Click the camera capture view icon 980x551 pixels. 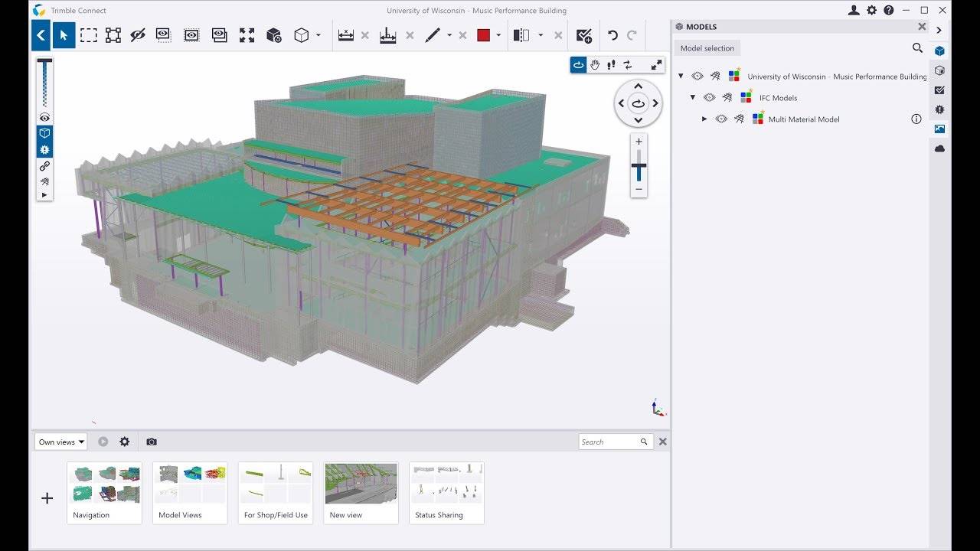point(152,442)
